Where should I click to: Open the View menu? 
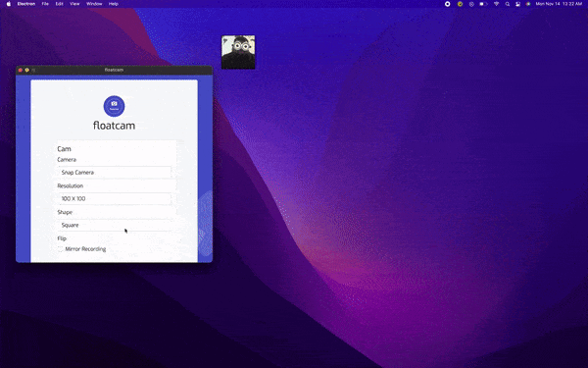tap(74, 4)
